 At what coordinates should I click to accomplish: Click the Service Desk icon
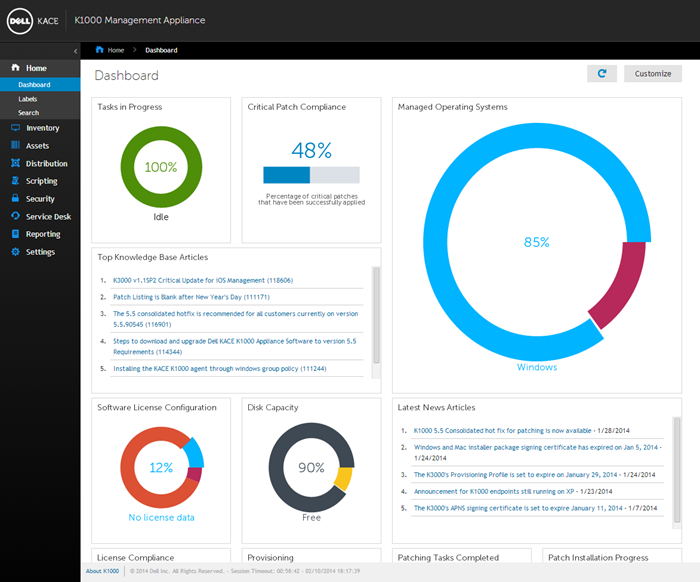click(x=16, y=216)
